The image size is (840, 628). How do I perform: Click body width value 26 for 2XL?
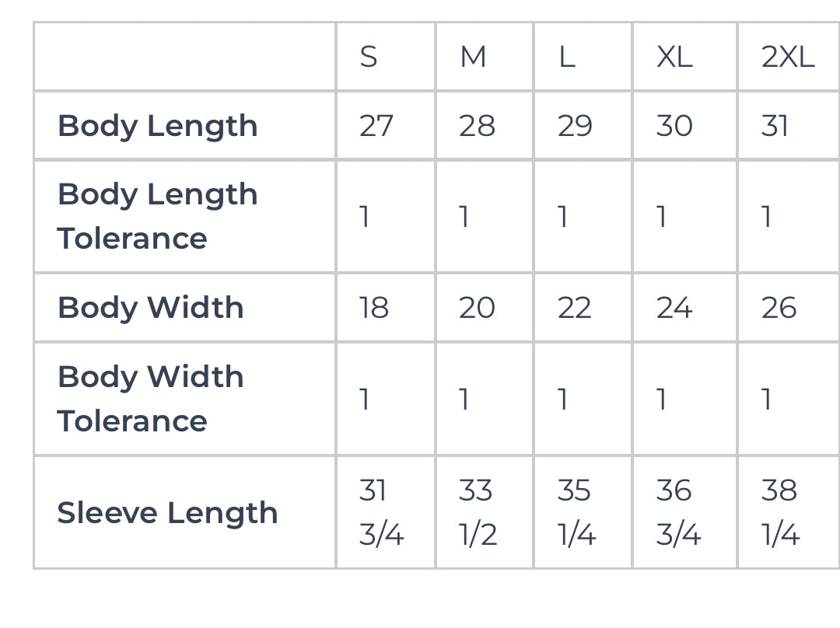click(779, 308)
